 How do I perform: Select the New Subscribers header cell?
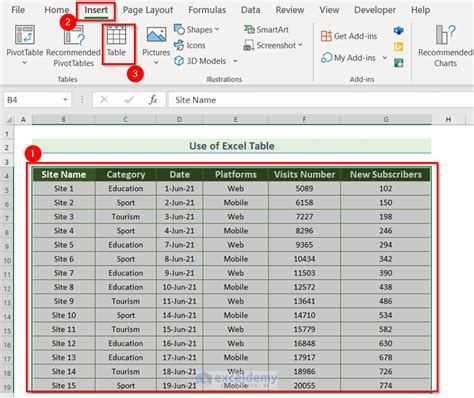[x=386, y=174]
